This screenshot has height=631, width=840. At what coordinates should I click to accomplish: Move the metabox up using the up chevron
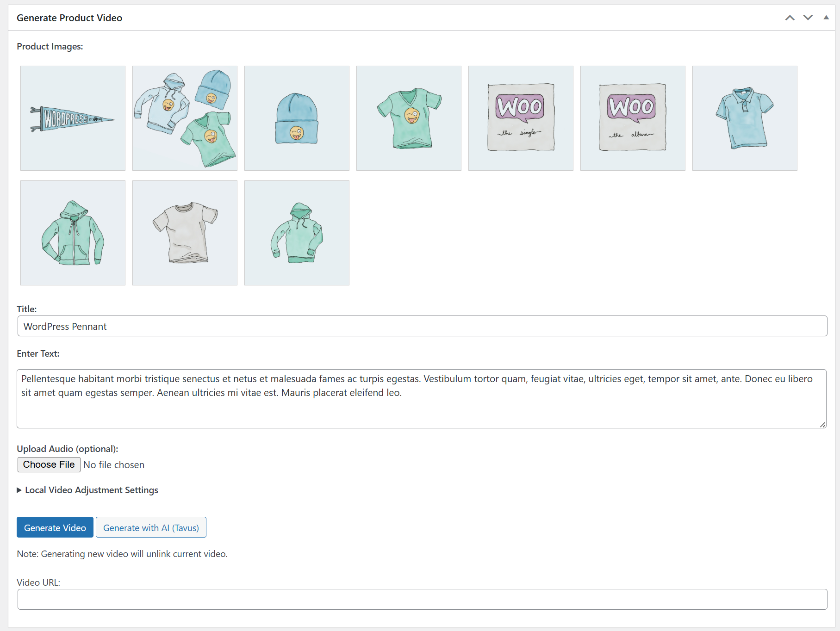click(x=789, y=18)
